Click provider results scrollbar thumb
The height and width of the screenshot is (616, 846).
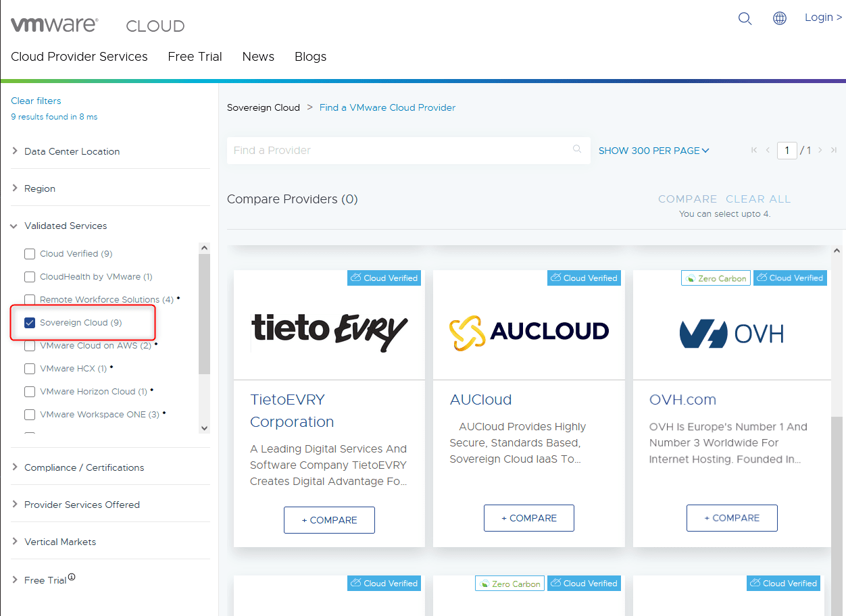tap(837, 516)
